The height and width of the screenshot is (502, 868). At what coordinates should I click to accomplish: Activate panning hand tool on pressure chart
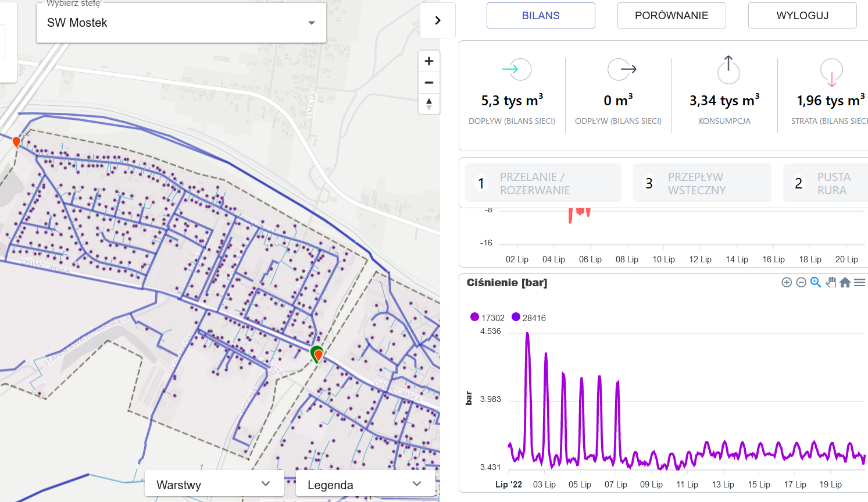pos(831,282)
